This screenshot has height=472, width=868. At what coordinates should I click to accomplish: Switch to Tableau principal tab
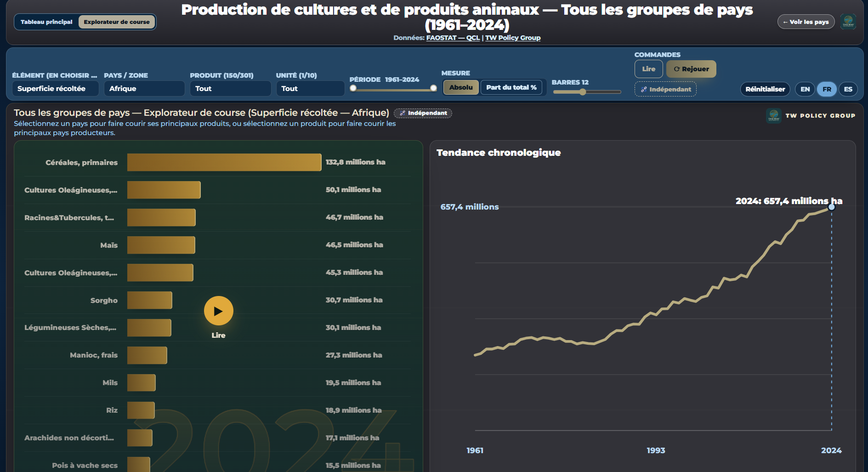tap(46, 22)
